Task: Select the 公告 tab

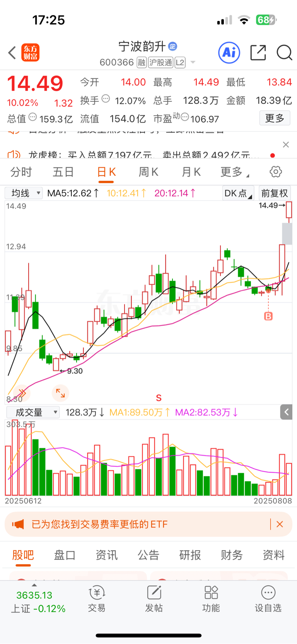Action: point(148,555)
